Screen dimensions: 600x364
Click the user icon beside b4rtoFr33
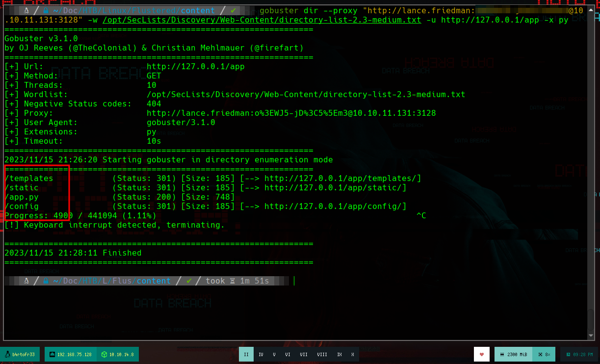[x=8, y=354]
